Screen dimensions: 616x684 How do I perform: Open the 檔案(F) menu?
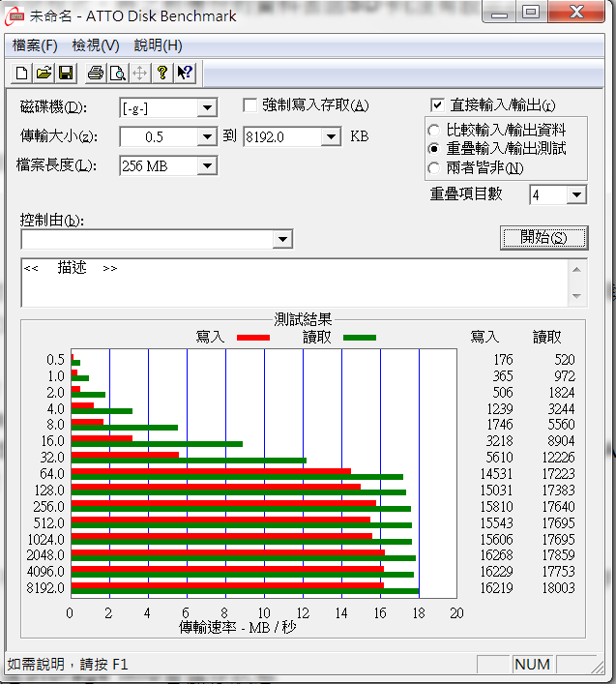click(35, 45)
